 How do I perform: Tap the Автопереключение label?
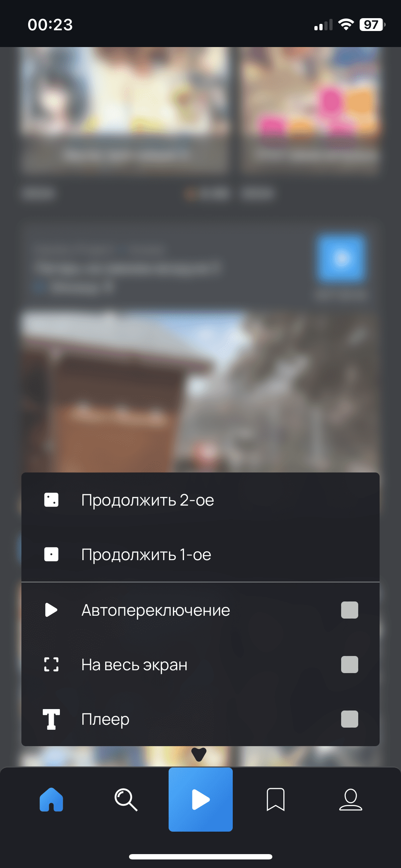(x=156, y=610)
